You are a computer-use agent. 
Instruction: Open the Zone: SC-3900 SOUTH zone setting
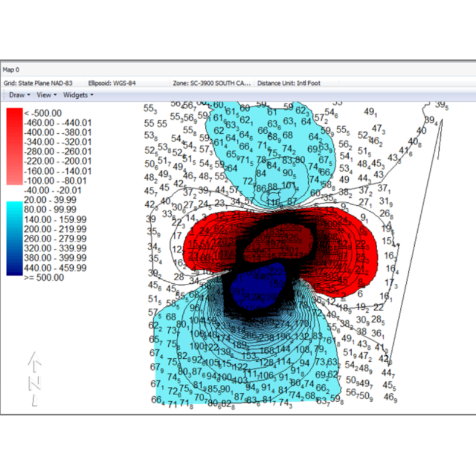click(x=211, y=83)
